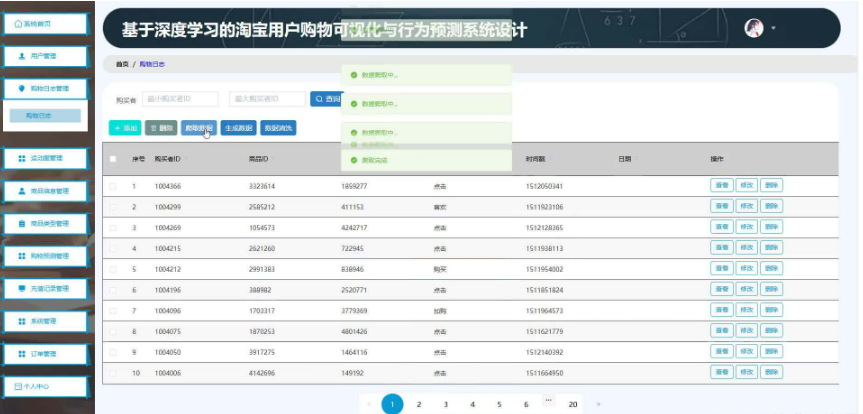Click the pagination ellipsis to jump pages
The image size is (863, 414).
[548, 400]
